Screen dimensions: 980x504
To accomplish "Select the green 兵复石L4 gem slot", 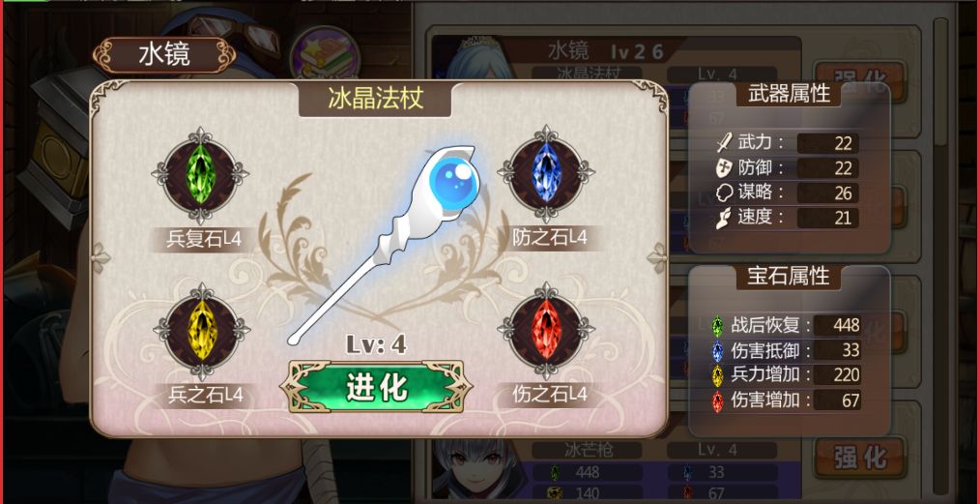I will point(200,175).
